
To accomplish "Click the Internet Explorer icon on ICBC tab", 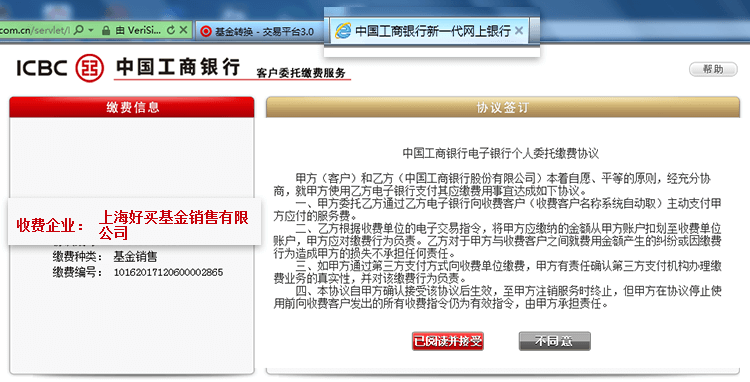I will [343, 31].
